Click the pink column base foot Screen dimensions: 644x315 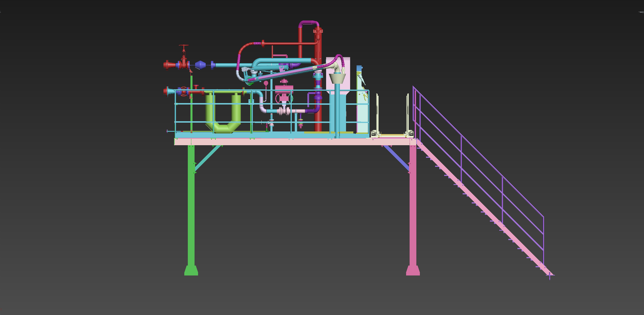[x=413, y=271]
